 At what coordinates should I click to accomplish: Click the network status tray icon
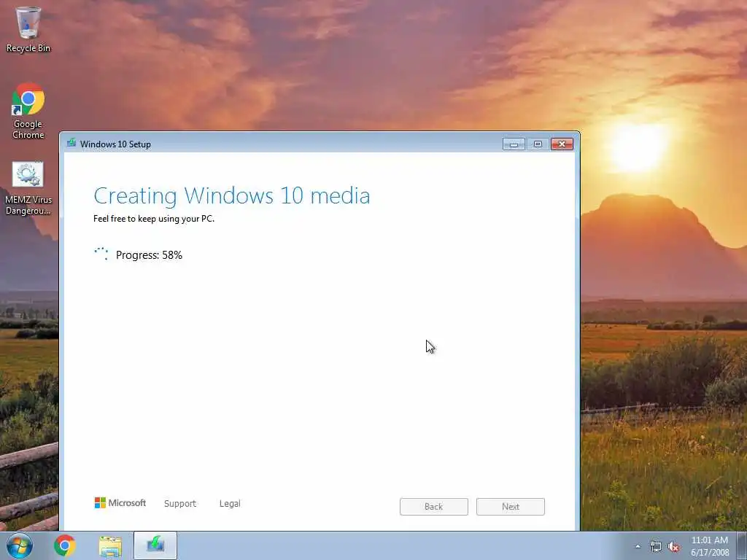(x=656, y=547)
